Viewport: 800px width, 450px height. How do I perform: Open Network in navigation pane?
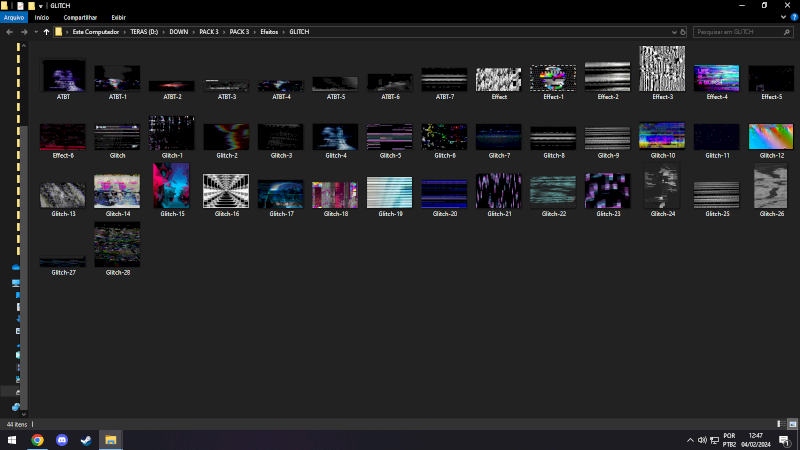point(16,407)
